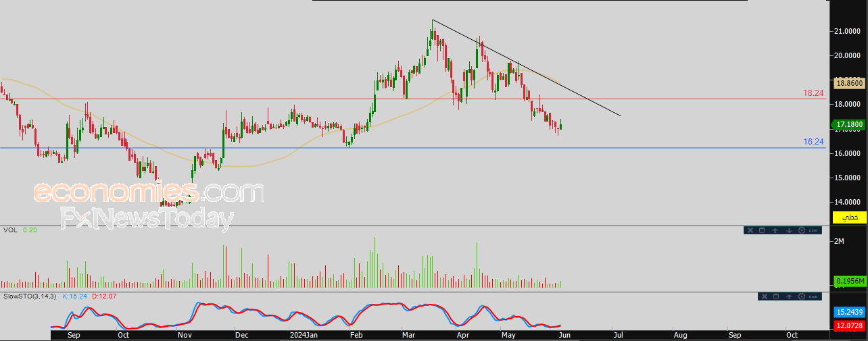
Task: Click the red 12.0728 stochastic tag
Action: [x=850, y=327]
